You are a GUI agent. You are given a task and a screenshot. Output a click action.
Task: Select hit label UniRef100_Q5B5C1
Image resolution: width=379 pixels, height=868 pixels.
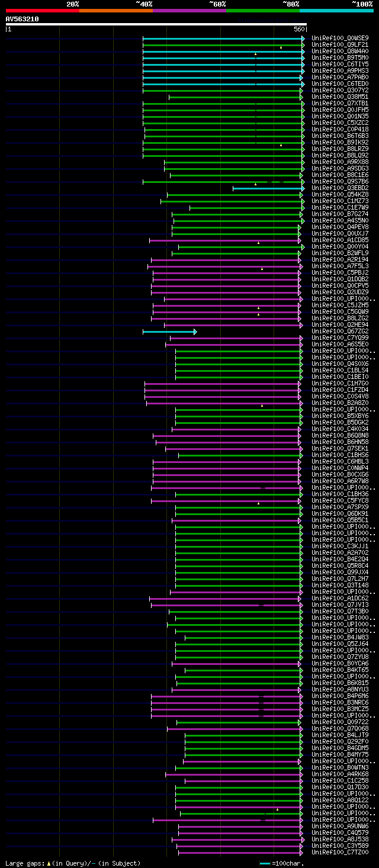(340, 520)
